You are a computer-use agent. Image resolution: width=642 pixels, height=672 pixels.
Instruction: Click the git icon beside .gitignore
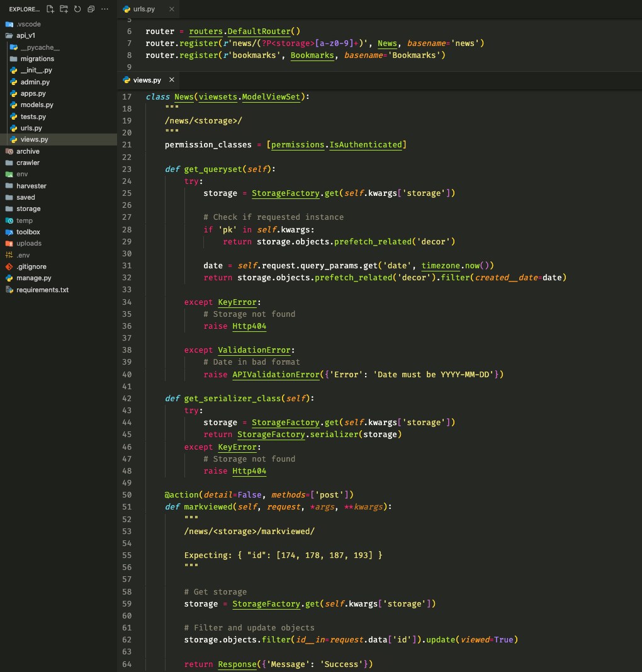(9, 266)
